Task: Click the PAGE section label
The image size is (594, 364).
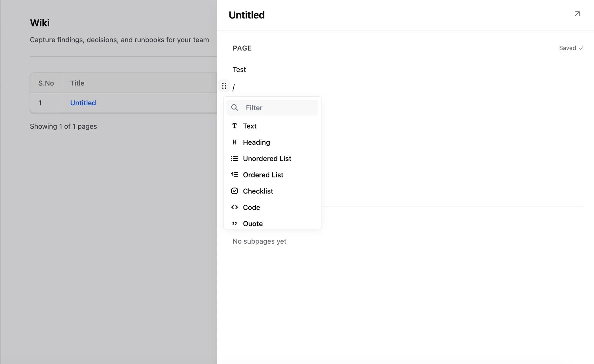Action: click(242, 48)
